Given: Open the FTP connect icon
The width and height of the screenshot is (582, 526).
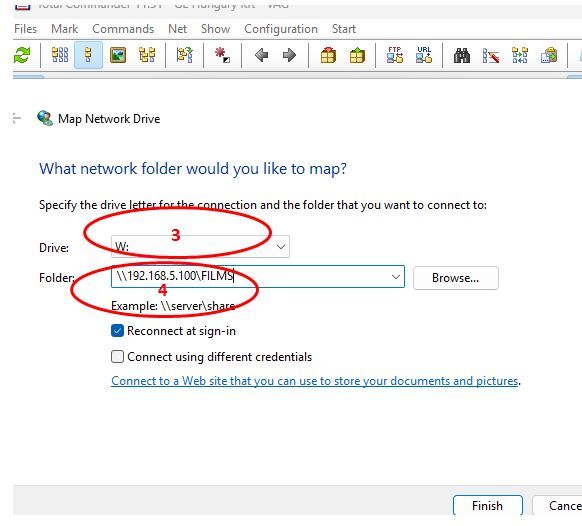Looking at the screenshot, I should coord(395,55).
